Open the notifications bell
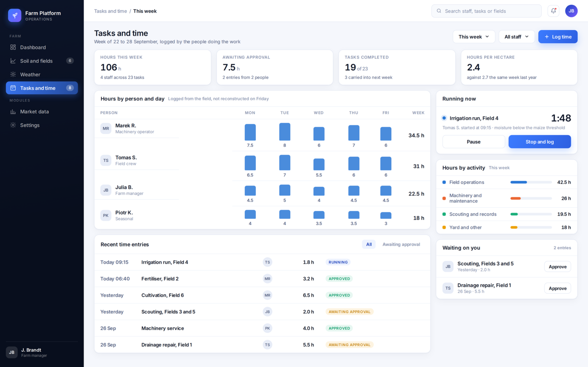 (x=553, y=11)
